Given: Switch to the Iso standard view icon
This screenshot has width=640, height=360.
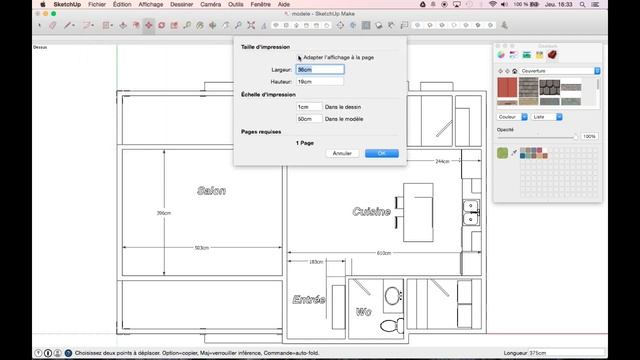Looking at the screenshot, I should pyautogui.click(x=276, y=25).
